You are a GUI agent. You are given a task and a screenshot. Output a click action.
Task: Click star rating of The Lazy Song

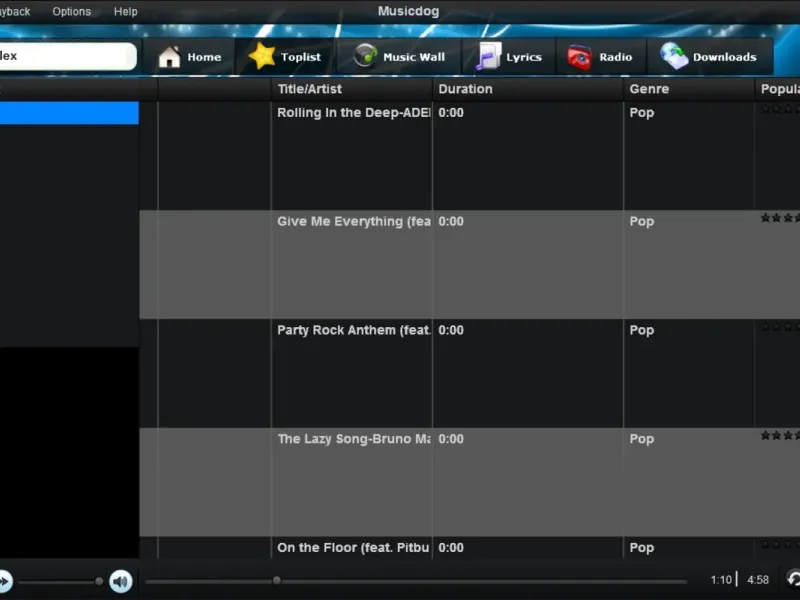[x=780, y=435]
